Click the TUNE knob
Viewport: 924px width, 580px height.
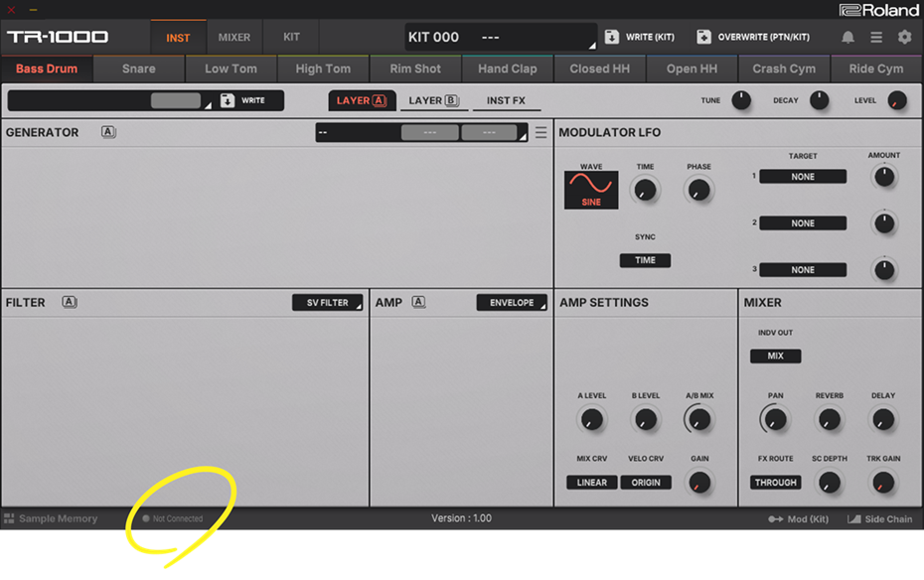point(741,100)
